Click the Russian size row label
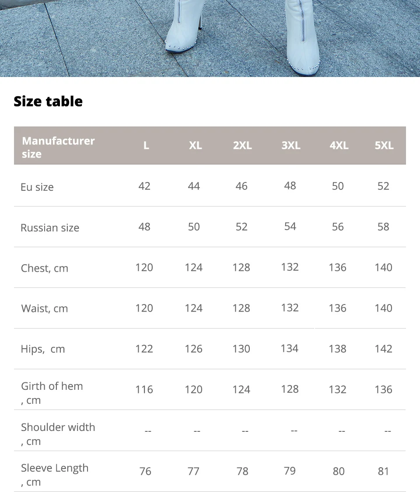This screenshot has height=504, width=420. click(50, 227)
